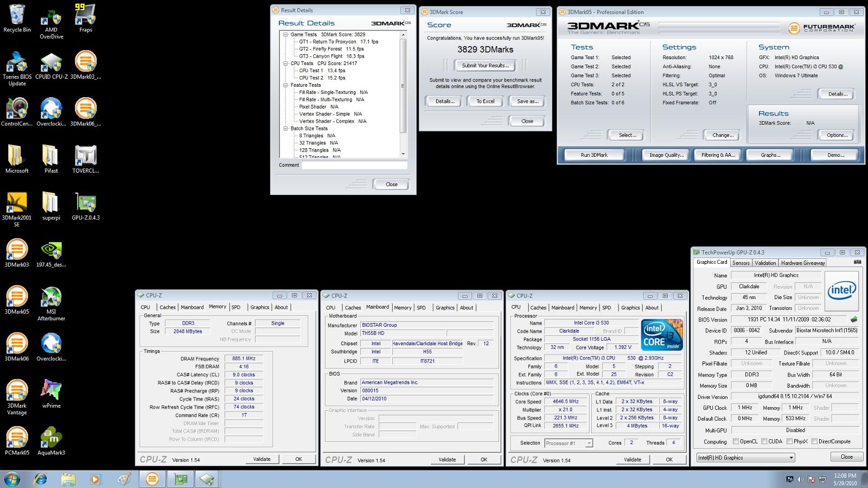Image resolution: width=868 pixels, height=488 pixels.
Task: Launch Internet Explorer from the taskbar
Action: 40,479
